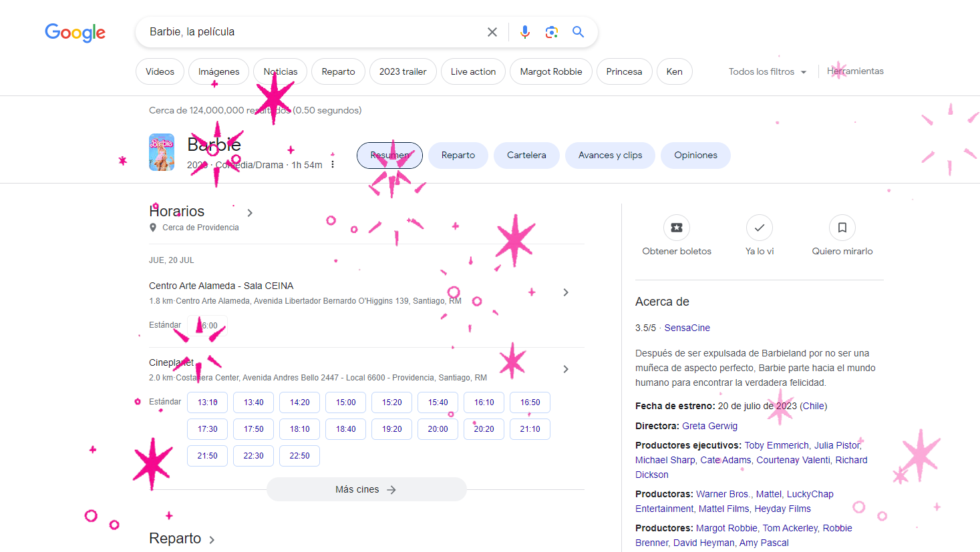
Task: Choose the 16:50 showtime
Action: click(x=530, y=402)
